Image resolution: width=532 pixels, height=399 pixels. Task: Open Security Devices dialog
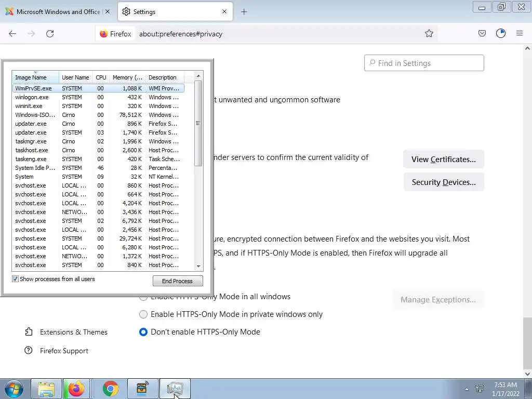click(444, 182)
